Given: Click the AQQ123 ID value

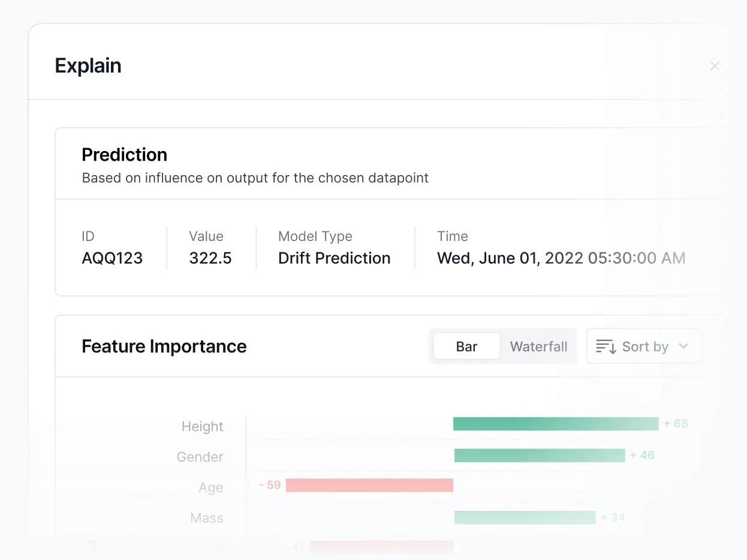Looking at the screenshot, I should (x=112, y=258).
